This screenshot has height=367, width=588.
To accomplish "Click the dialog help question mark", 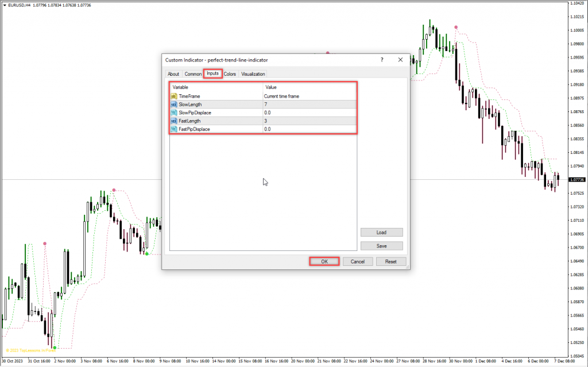I will click(382, 60).
